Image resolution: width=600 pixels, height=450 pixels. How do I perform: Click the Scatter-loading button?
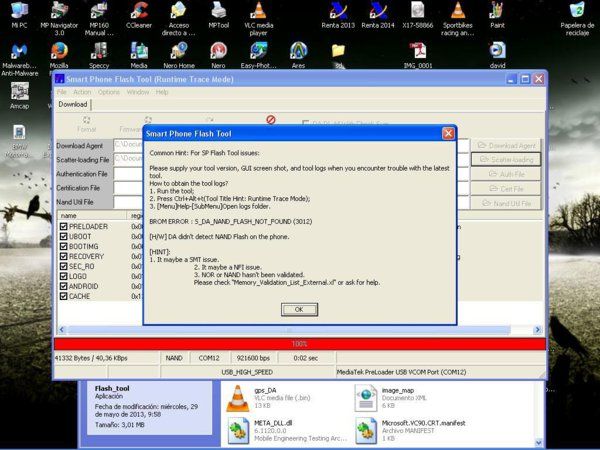[506, 160]
